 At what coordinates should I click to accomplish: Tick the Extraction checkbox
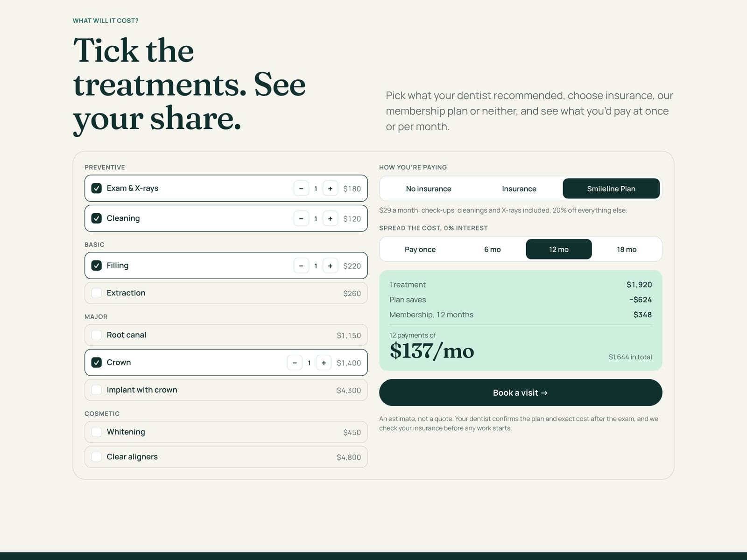[x=97, y=293]
